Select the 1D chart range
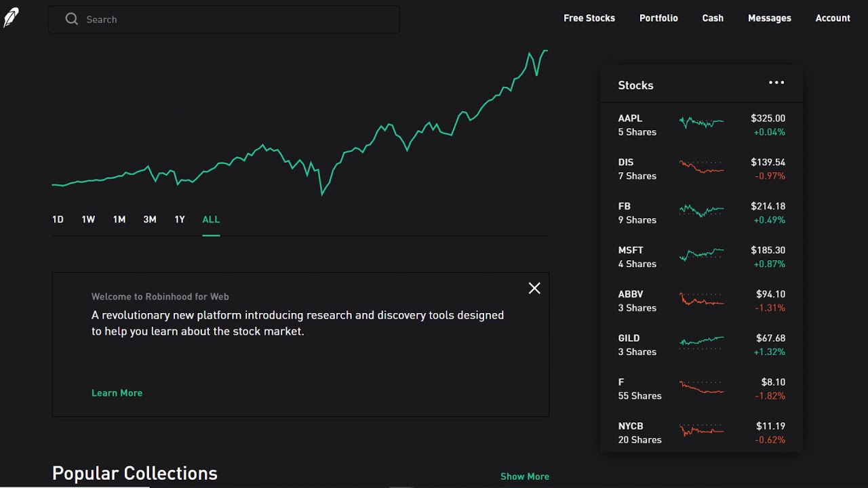The width and height of the screenshot is (868, 488). [58, 220]
